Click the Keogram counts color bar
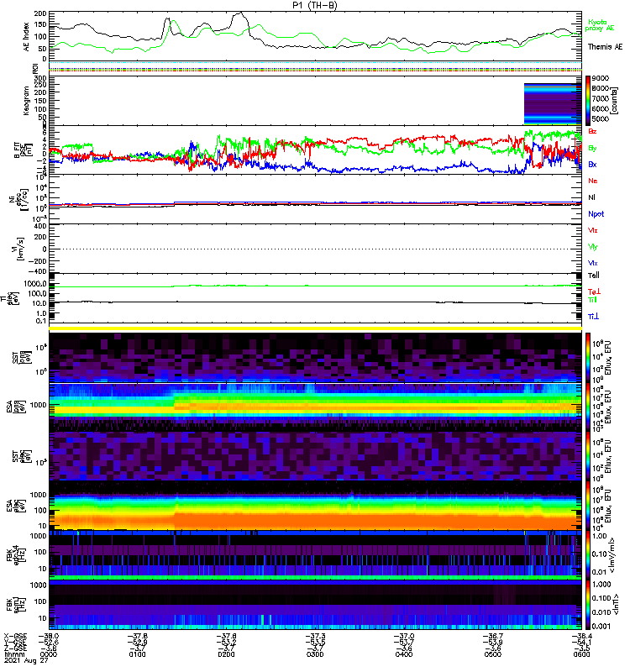Image resolution: width=630 pixels, height=672 pixels. click(588, 100)
